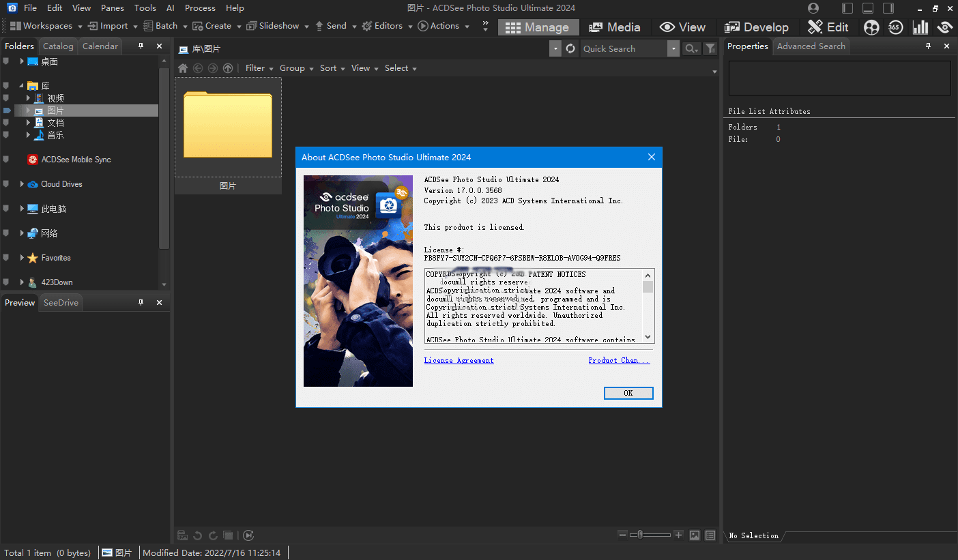Switch file list to details view
Screen dimensions: 958x560
click(710, 535)
